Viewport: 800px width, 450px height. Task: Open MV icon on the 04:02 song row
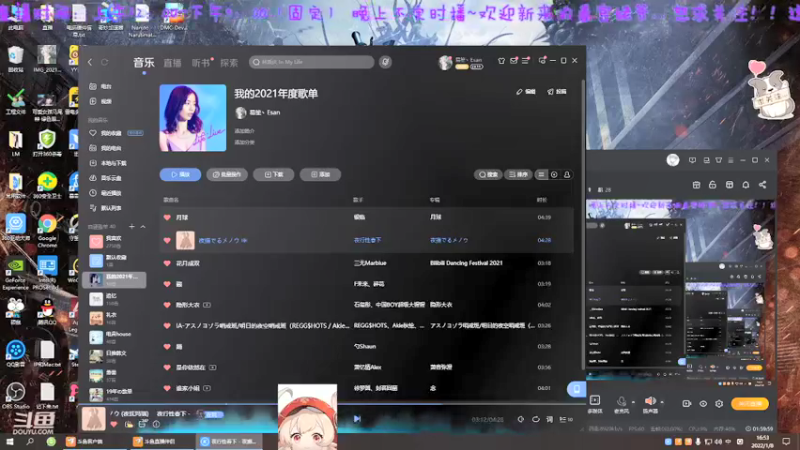coord(207,305)
